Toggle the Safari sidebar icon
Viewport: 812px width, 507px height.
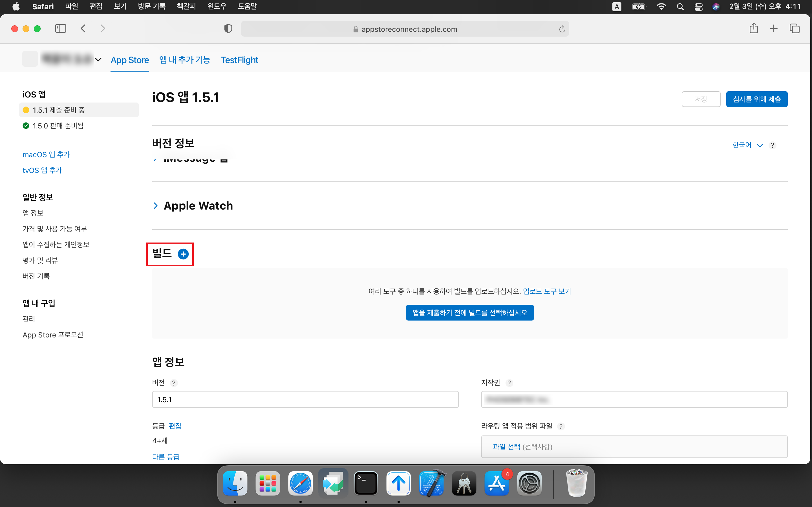[x=61, y=29]
